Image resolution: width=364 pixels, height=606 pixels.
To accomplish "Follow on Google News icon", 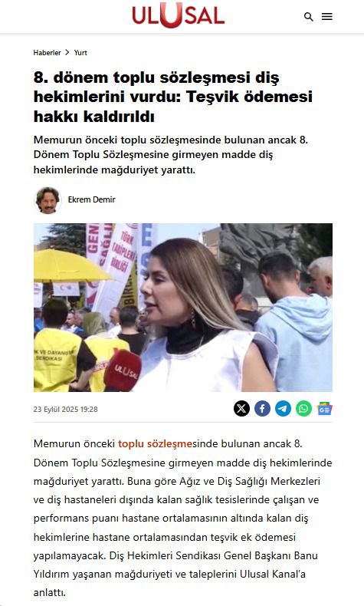I will coord(325,409).
